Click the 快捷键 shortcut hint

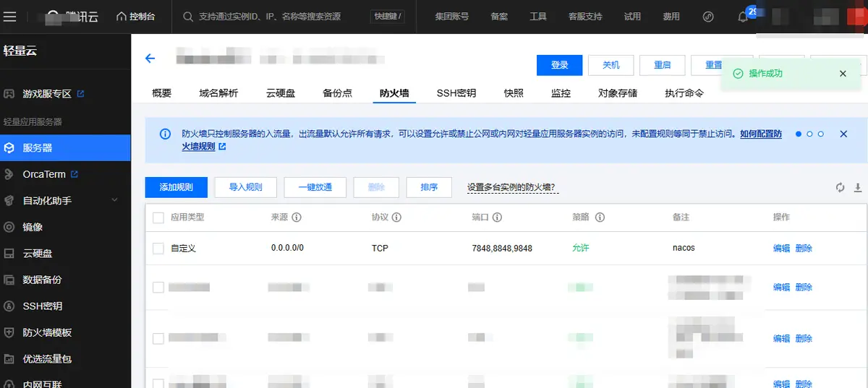(387, 16)
